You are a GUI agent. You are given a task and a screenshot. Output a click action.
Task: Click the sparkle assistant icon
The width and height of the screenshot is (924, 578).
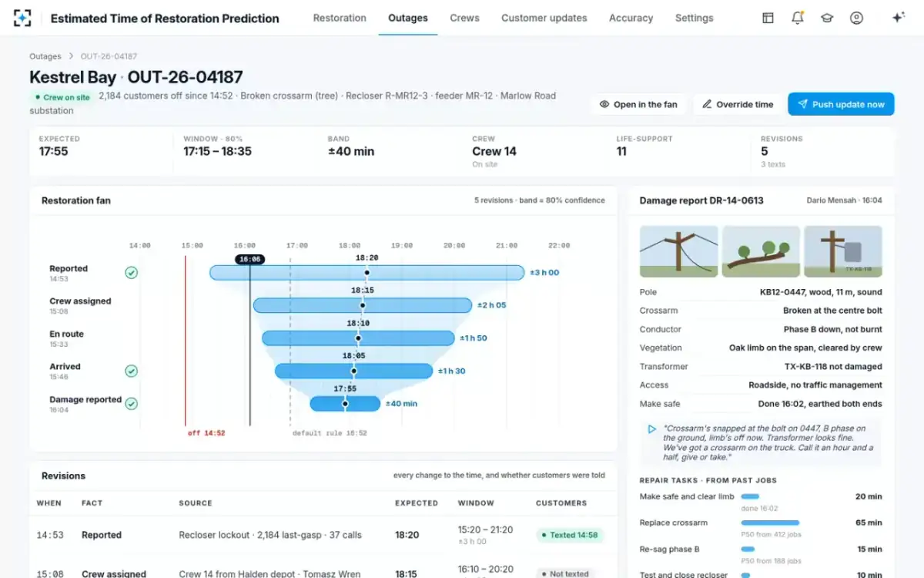point(898,18)
